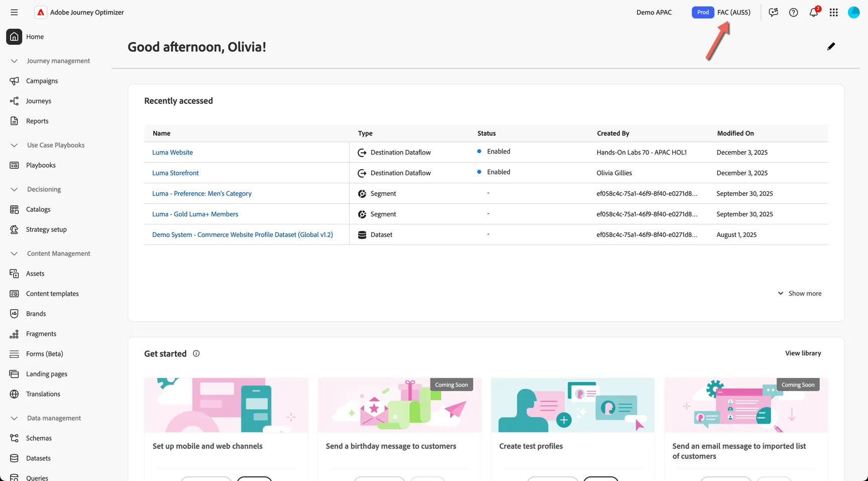Click the Reports document icon
The height and width of the screenshot is (481, 868).
pos(14,121)
